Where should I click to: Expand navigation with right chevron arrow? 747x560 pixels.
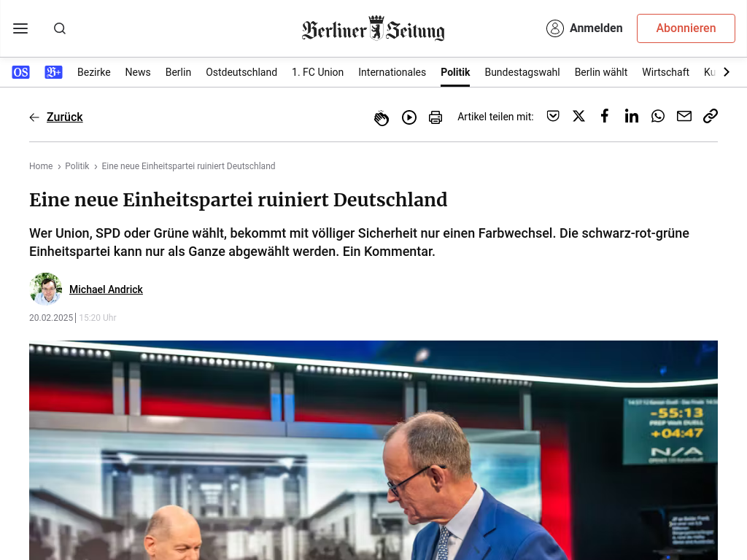click(x=727, y=72)
